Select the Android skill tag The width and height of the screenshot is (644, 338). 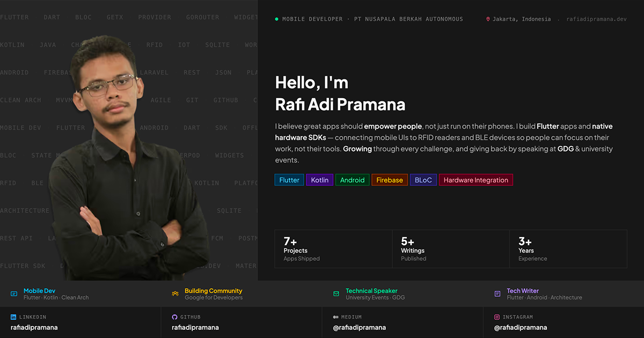tap(353, 180)
